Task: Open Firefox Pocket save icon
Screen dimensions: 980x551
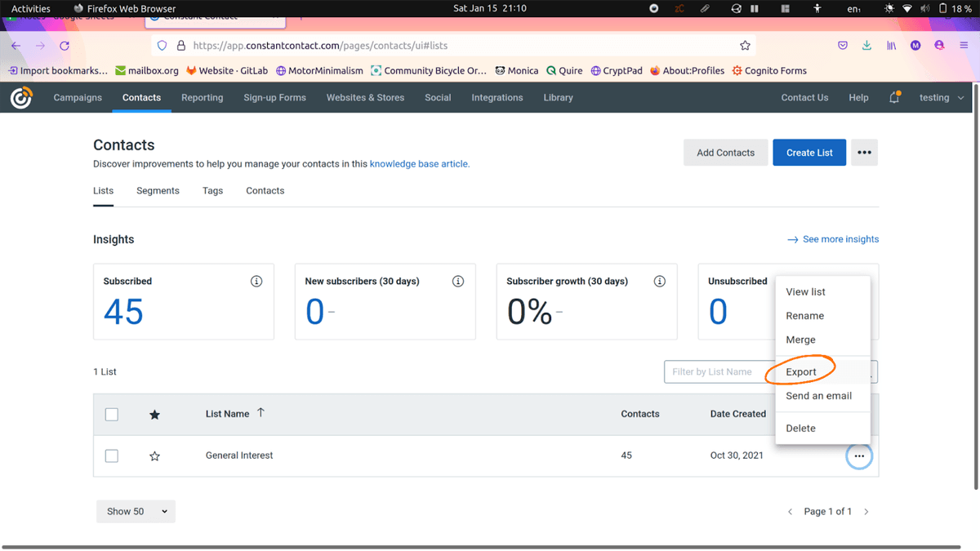Action: (x=843, y=46)
